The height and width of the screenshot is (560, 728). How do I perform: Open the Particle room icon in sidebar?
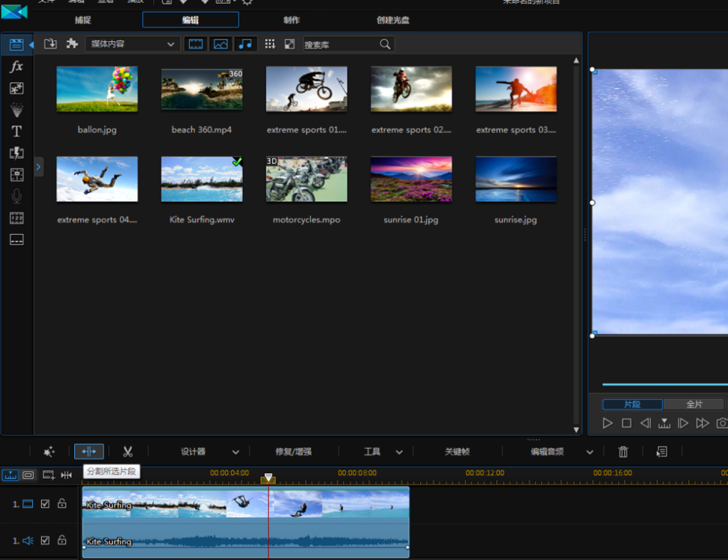(16, 110)
